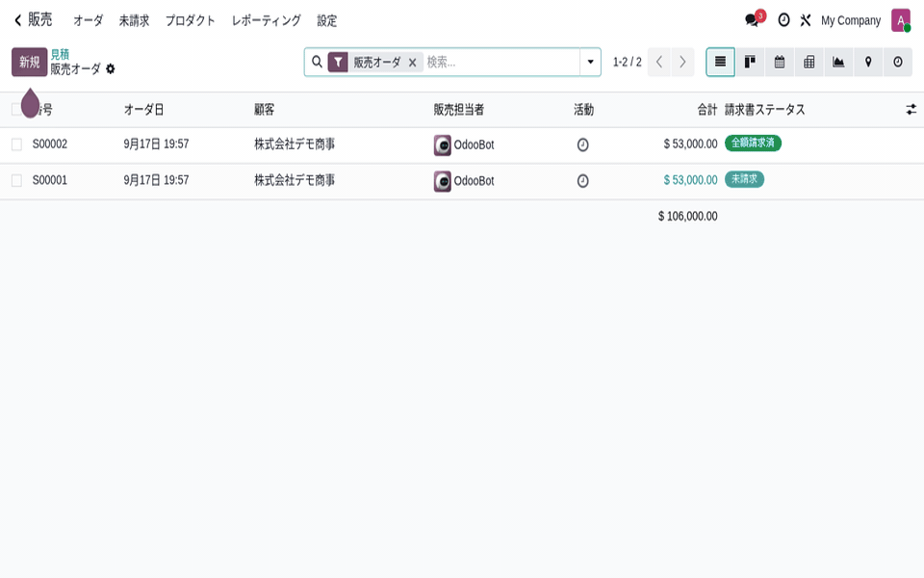The image size is (924, 578).
Task: Open optional columns adjust icon
Action: [911, 110]
